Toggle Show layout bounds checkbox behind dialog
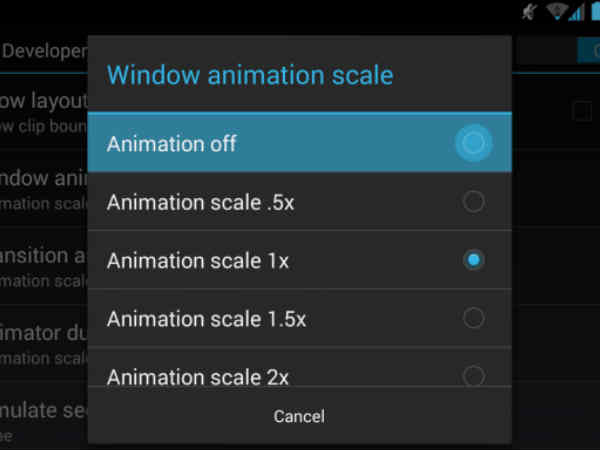The width and height of the screenshot is (600, 450). [x=582, y=111]
